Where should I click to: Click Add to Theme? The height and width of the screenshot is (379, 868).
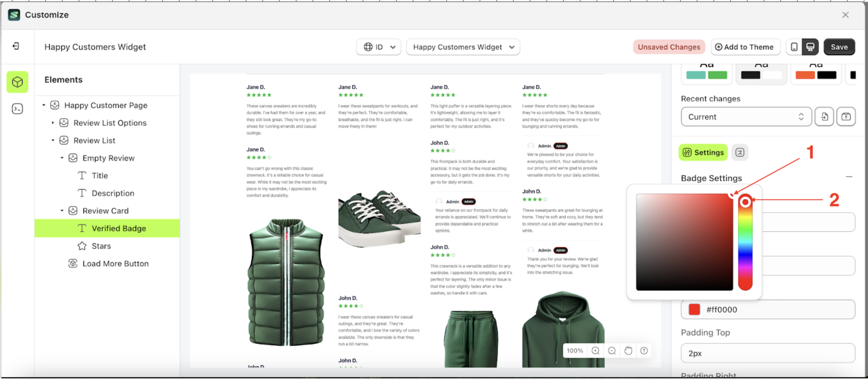pos(745,47)
